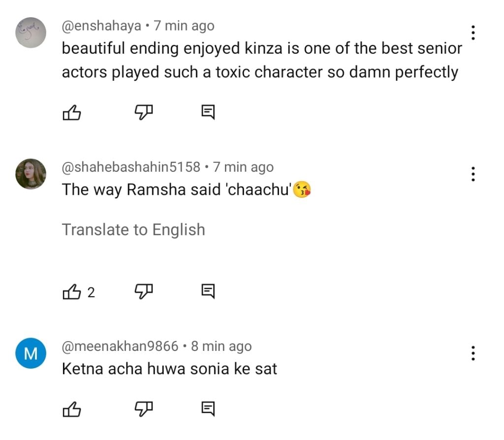
Task: Reply to @enshahaya's comment
Action: (208, 113)
